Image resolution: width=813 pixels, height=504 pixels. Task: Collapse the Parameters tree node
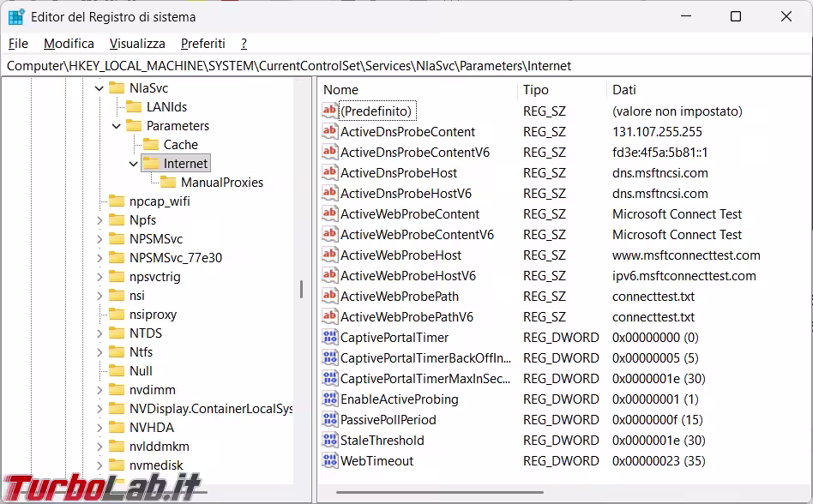(x=116, y=126)
